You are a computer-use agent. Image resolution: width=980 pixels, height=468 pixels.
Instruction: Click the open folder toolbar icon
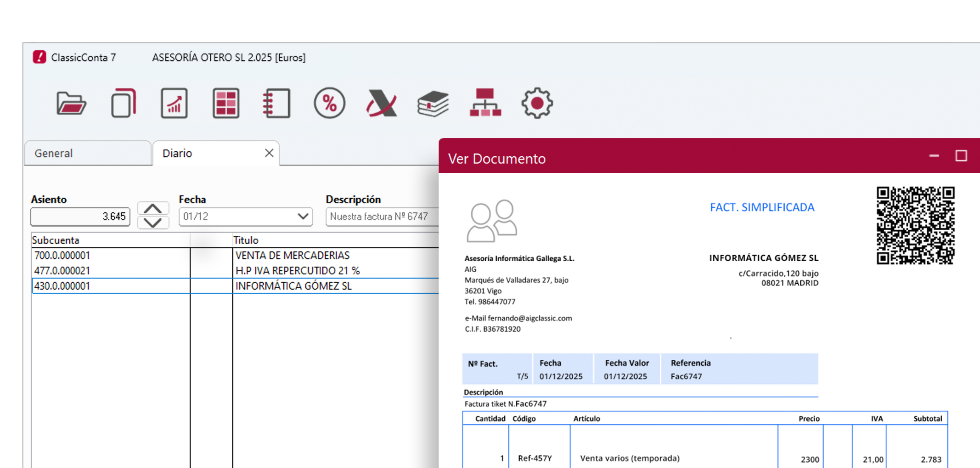click(71, 103)
